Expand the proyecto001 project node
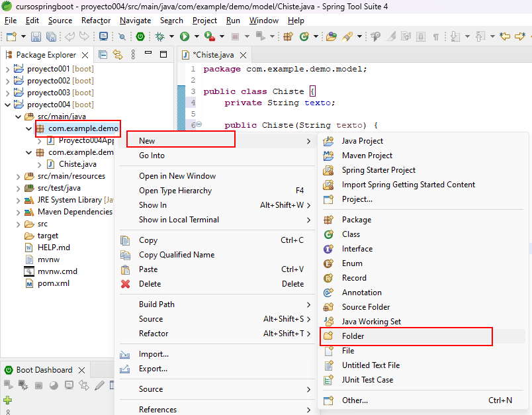532x415 pixels. (x=7, y=69)
